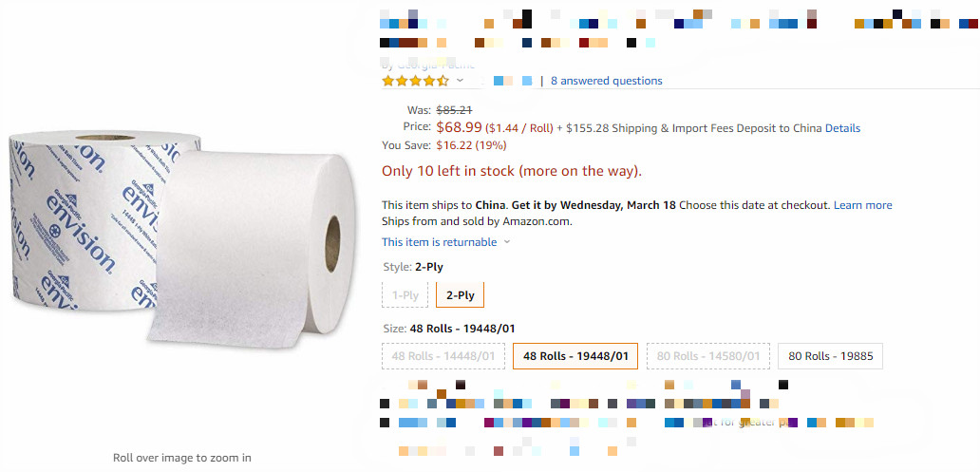
Task: Click "This item is returnable" link
Action: point(439,242)
